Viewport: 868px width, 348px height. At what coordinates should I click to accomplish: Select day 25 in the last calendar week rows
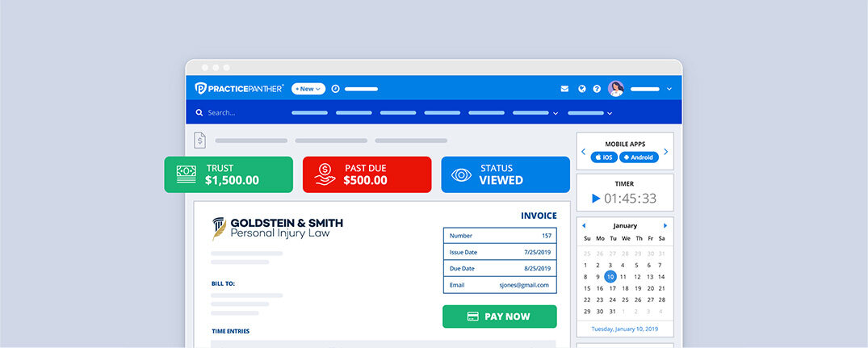click(x=625, y=300)
